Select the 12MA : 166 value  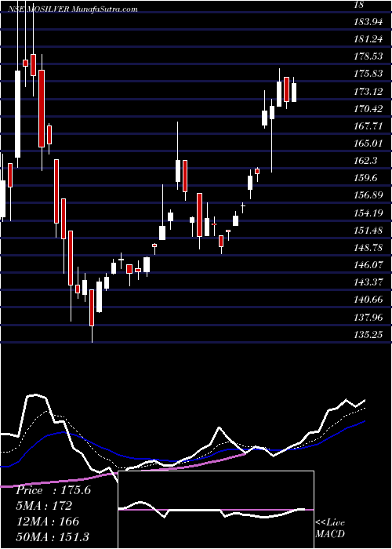47,522
